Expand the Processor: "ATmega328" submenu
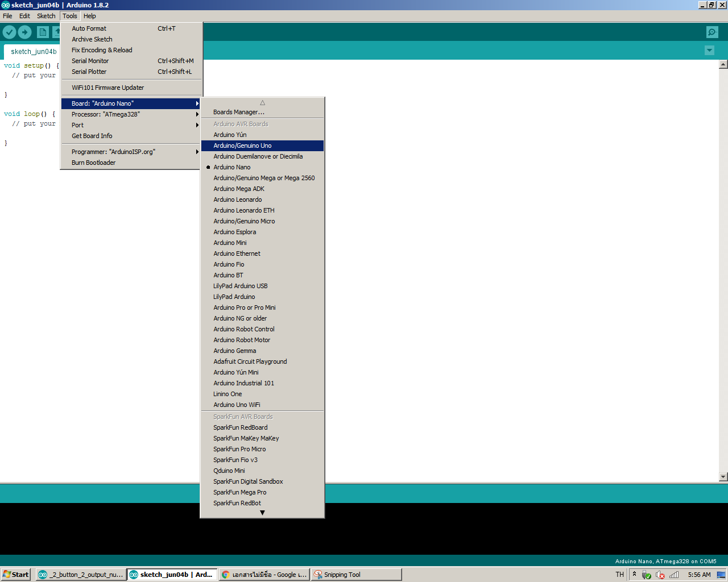 131,114
